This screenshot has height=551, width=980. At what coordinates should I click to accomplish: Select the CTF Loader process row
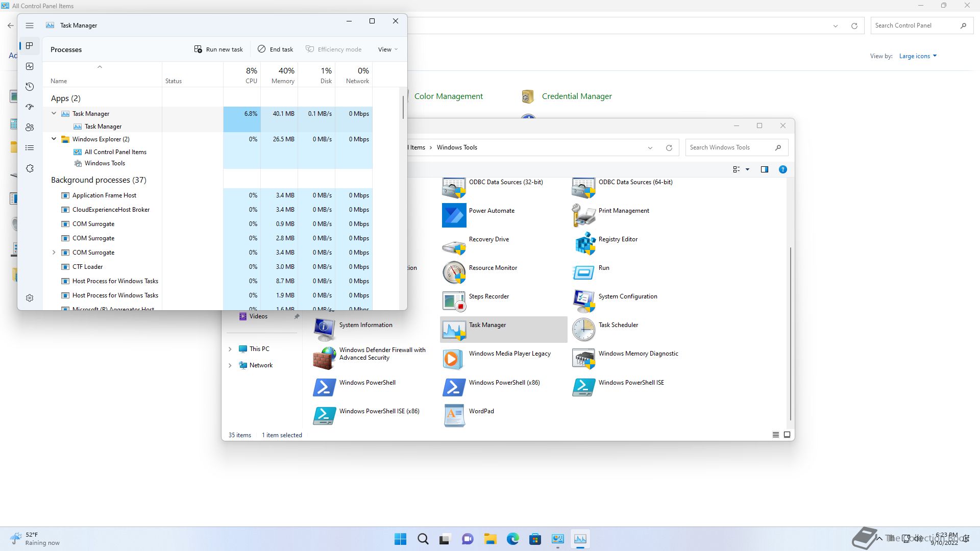[208, 267]
